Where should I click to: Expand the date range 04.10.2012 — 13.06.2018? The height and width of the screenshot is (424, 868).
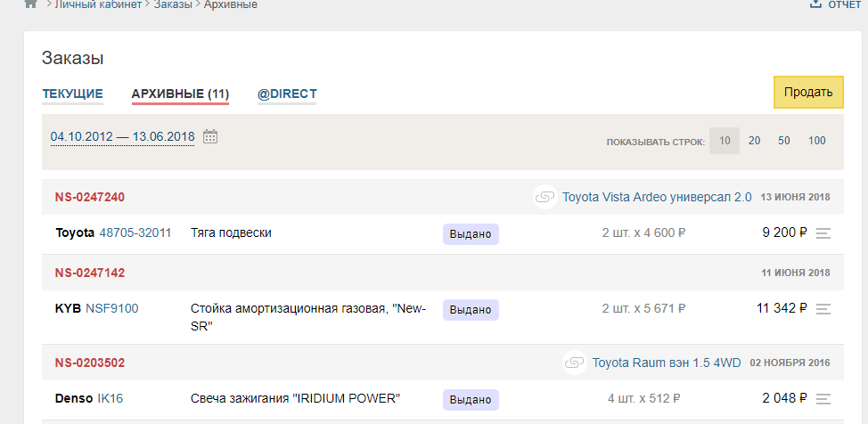pyautogui.click(x=122, y=136)
